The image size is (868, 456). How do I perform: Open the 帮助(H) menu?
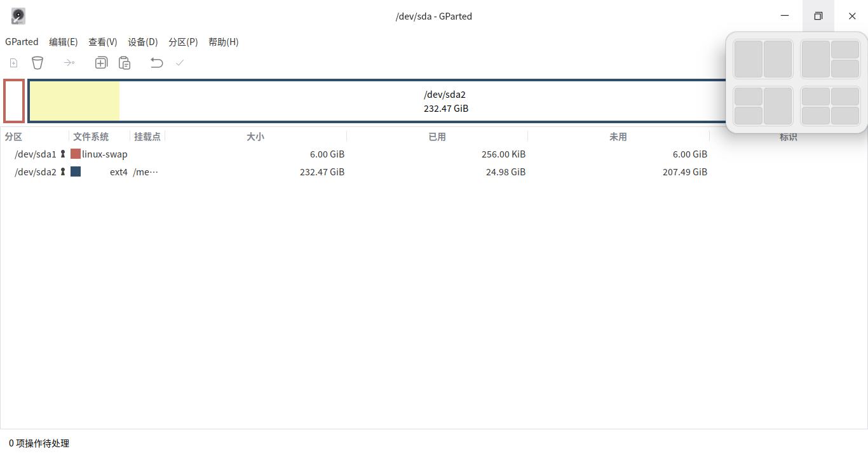[224, 42]
